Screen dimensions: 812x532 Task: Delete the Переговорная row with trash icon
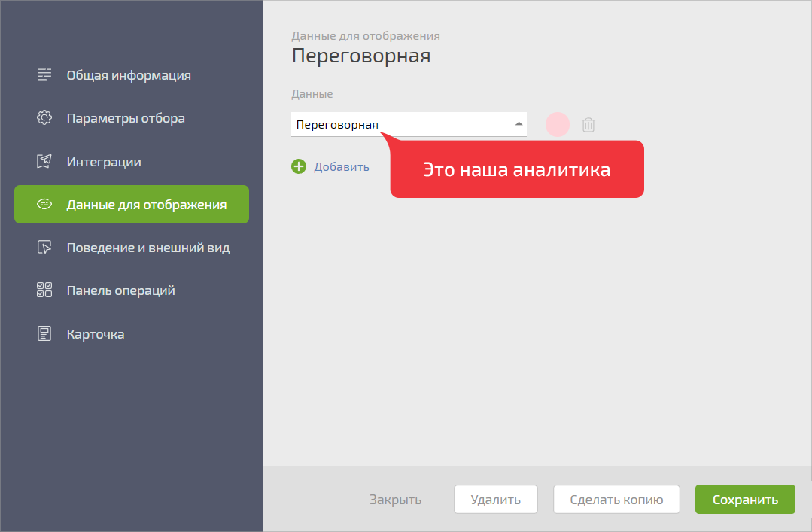click(588, 125)
